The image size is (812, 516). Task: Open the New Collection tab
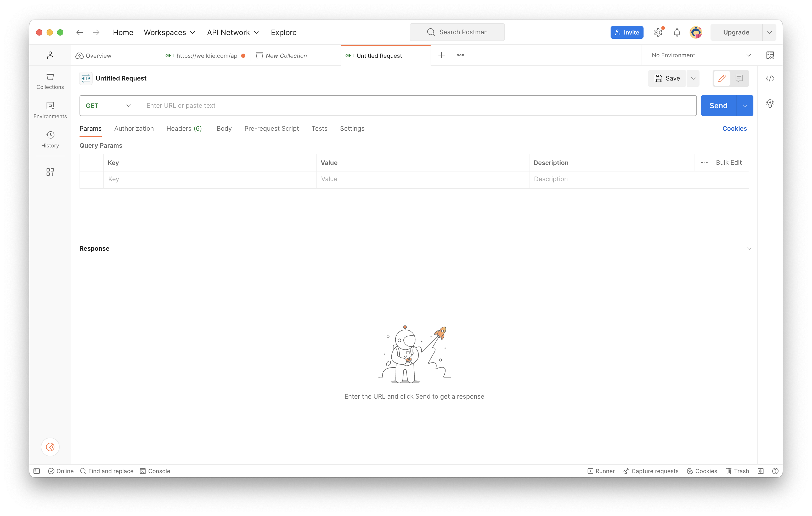pyautogui.click(x=286, y=56)
